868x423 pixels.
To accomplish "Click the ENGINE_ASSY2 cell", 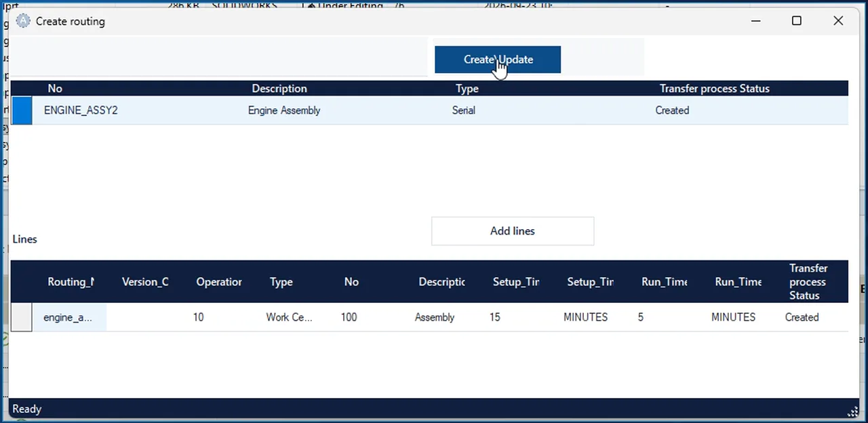I will pos(81,110).
